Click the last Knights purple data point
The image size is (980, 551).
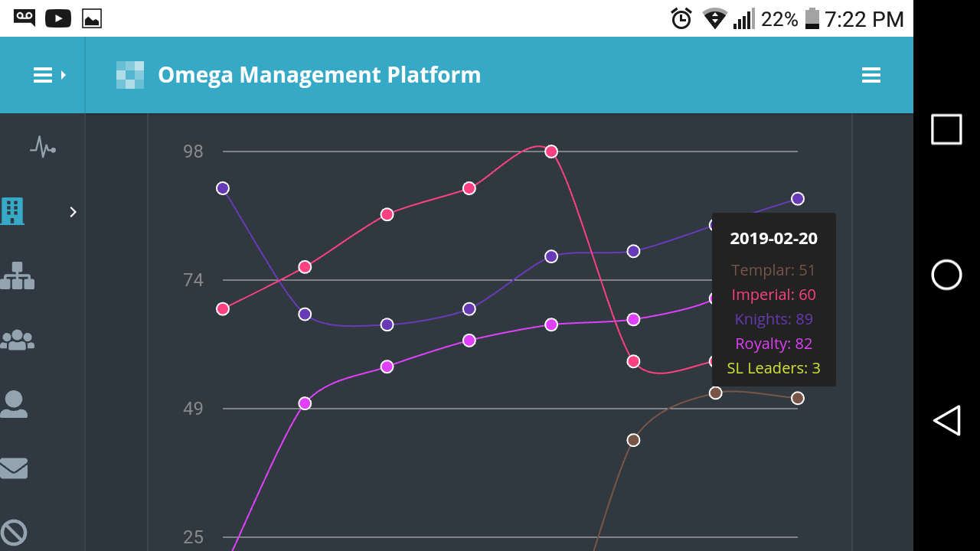point(797,199)
